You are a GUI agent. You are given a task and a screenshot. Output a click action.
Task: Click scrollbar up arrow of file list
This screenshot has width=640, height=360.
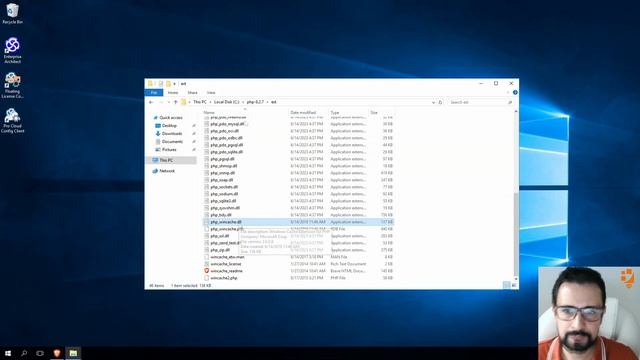(x=516, y=112)
